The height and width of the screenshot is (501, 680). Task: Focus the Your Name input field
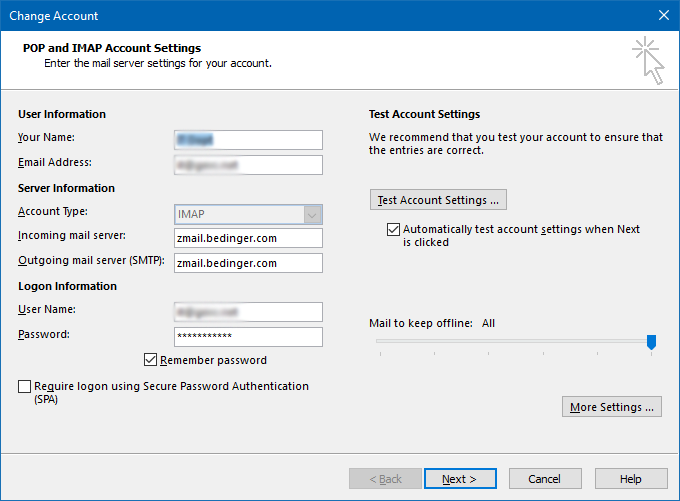coord(248,140)
